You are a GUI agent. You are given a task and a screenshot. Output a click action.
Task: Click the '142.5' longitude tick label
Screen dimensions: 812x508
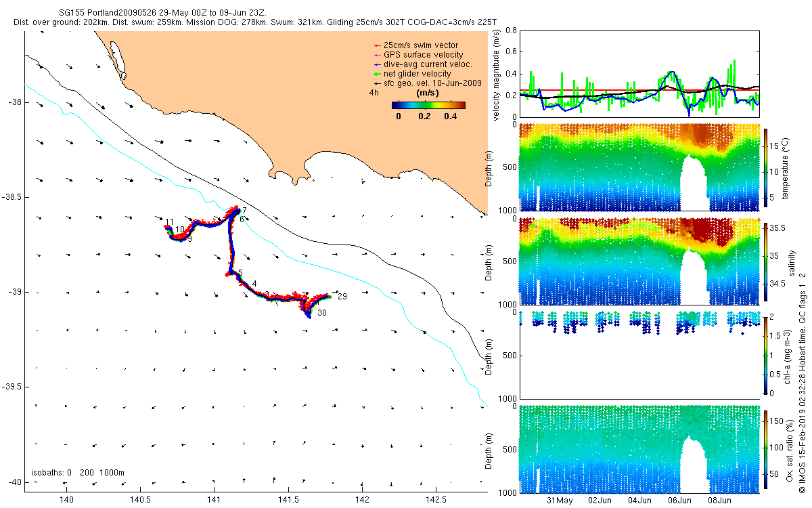436,500
